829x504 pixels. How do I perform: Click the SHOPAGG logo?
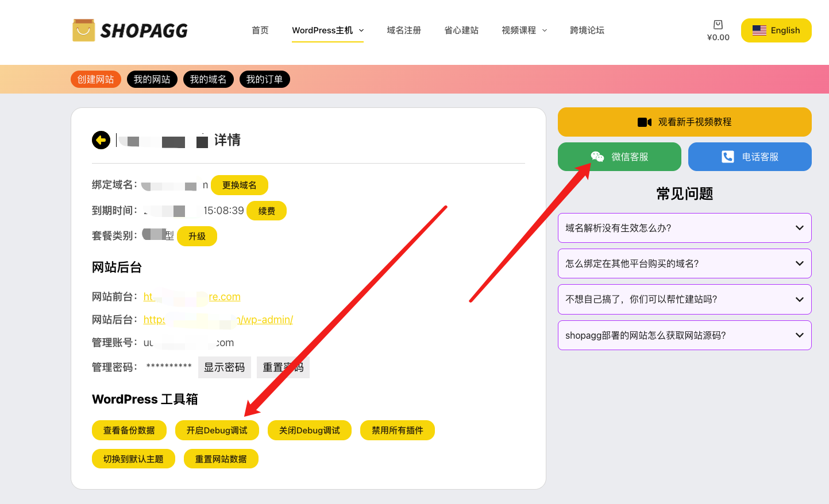pyautogui.click(x=130, y=30)
